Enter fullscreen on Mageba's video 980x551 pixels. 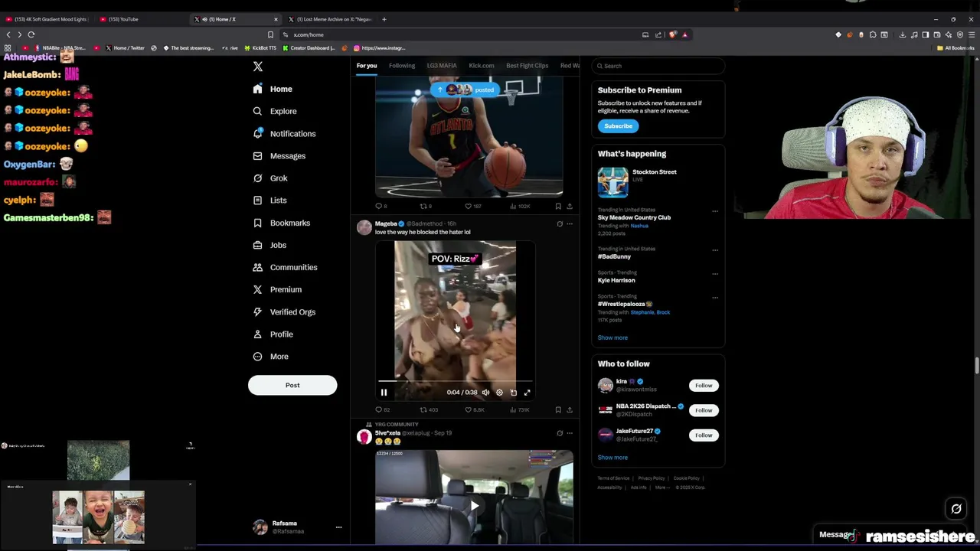[x=527, y=392]
